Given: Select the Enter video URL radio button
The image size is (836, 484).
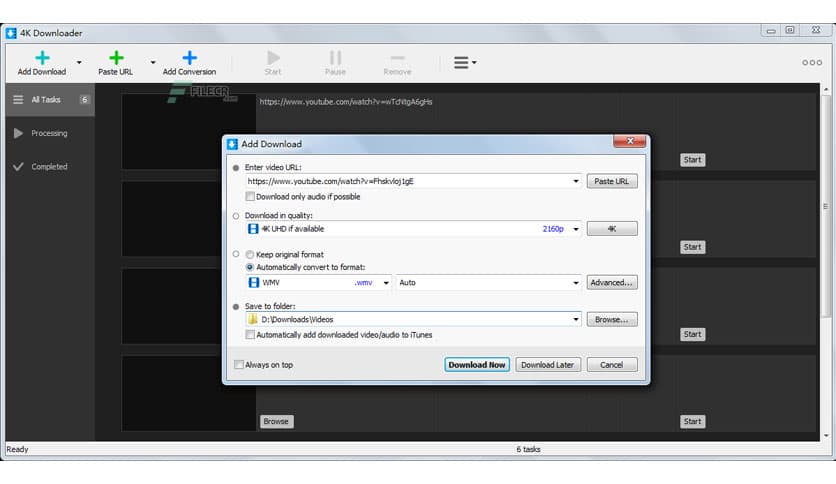Looking at the screenshot, I should tap(236, 167).
